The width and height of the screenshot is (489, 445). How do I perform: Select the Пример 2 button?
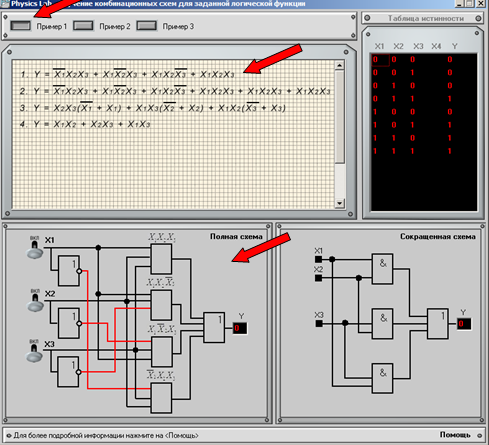pyautogui.click(x=83, y=26)
